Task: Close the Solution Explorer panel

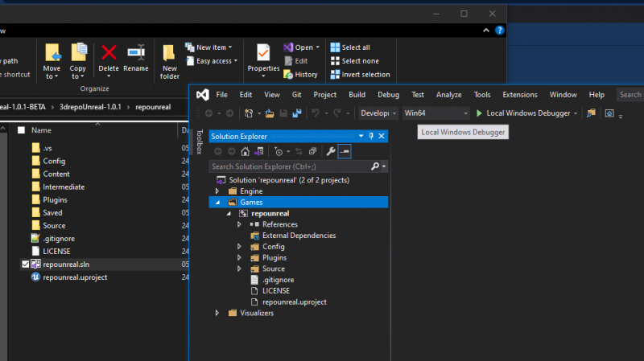Action: point(382,136)
